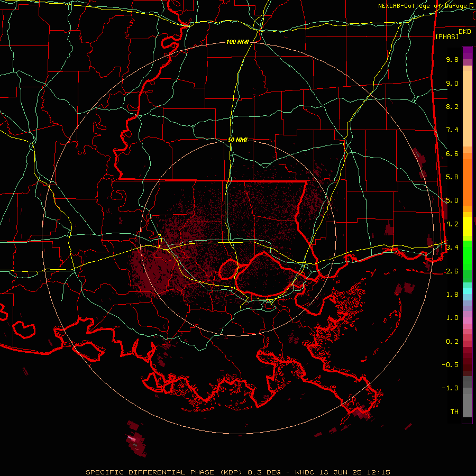This screenshot has width=476, height=476.
Task: Click the 0.3 DEG elevation text
Action: point(263,472)
